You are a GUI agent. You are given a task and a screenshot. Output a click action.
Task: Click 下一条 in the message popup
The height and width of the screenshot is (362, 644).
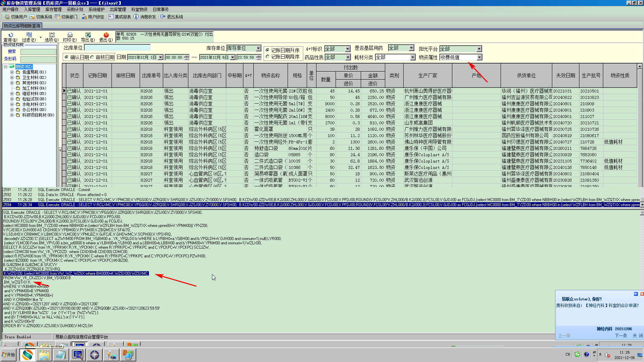tap(621, 336)
